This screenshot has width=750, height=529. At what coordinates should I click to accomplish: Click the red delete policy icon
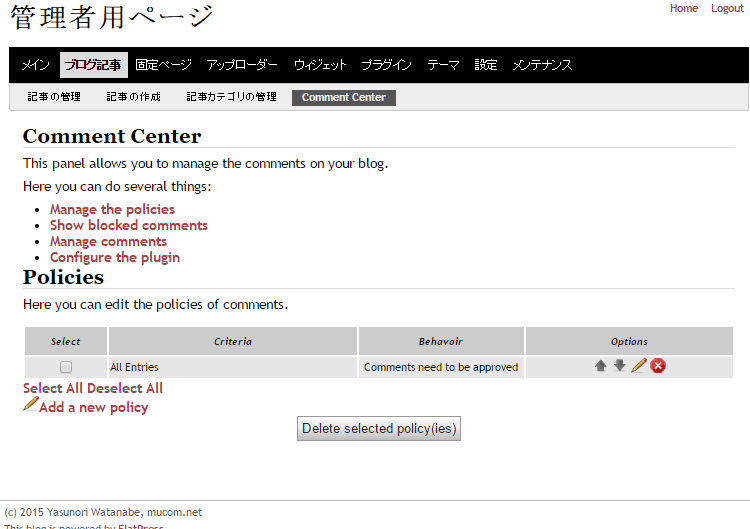click(x=658, y=366)
